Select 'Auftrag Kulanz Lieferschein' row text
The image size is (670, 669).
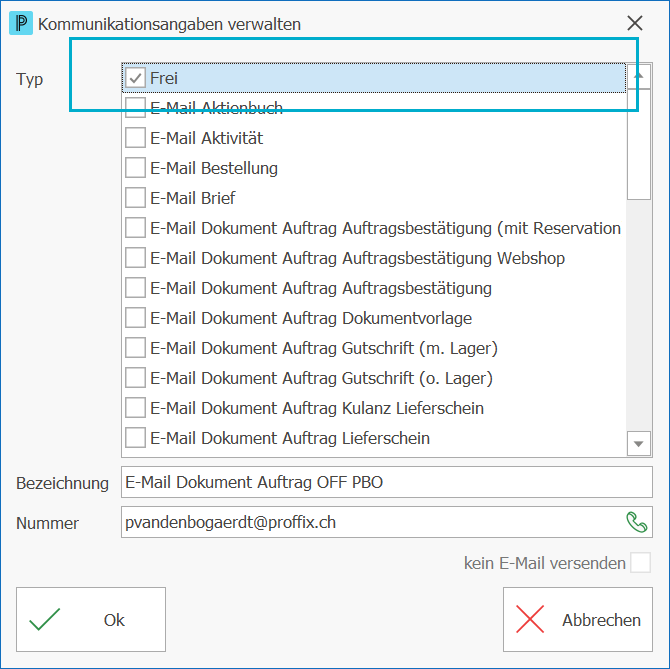click(x=383, y=408)
